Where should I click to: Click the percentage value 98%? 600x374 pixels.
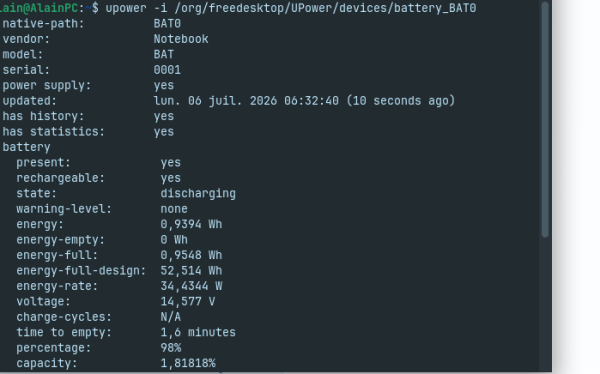pyautogui.click(x=171, y=348)
